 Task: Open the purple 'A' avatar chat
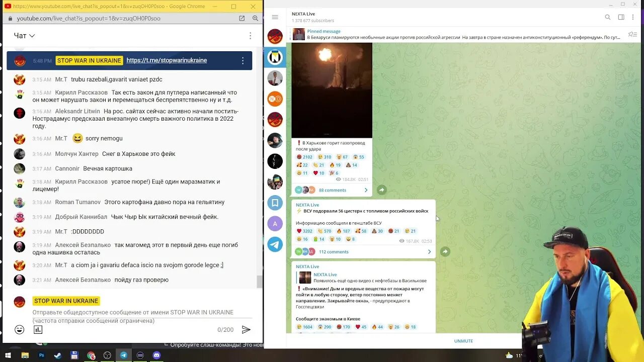pyautogui.click(x=275, y=224)
